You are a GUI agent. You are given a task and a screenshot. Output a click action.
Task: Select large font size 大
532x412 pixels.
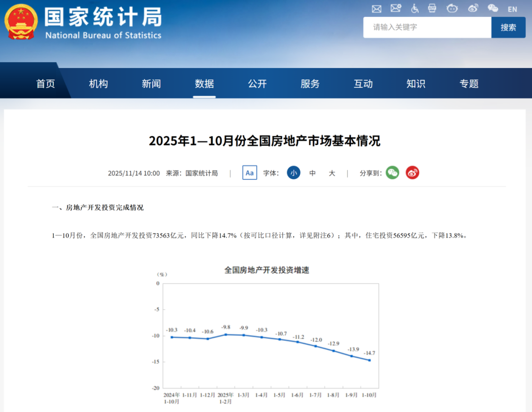[332, 173]
